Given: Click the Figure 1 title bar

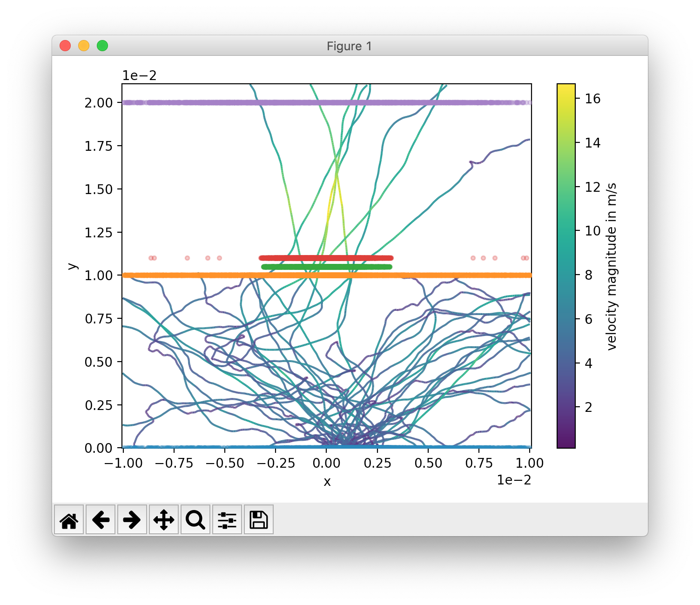Looking at the screenshot, I should tap(350, 46).
